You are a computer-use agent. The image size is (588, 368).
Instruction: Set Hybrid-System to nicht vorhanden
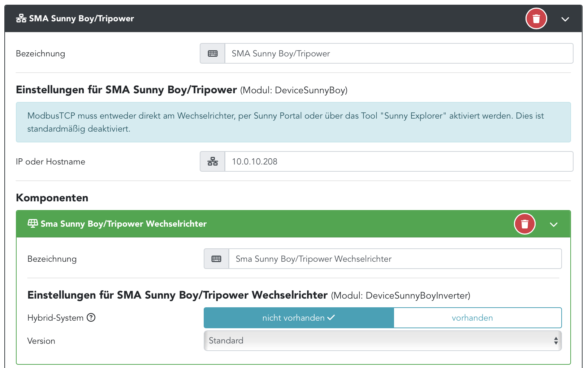click(299, 318)
